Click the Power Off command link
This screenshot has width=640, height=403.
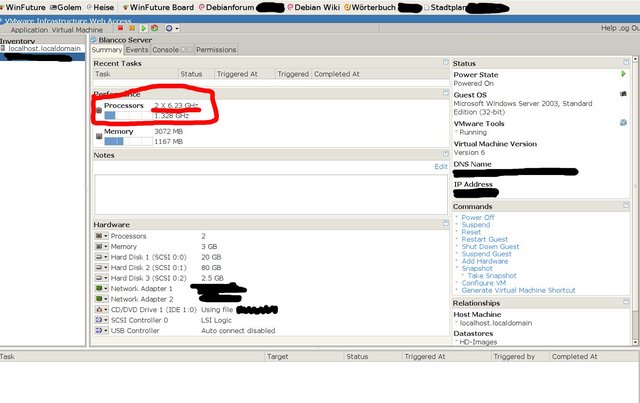(x=478, y=218)
